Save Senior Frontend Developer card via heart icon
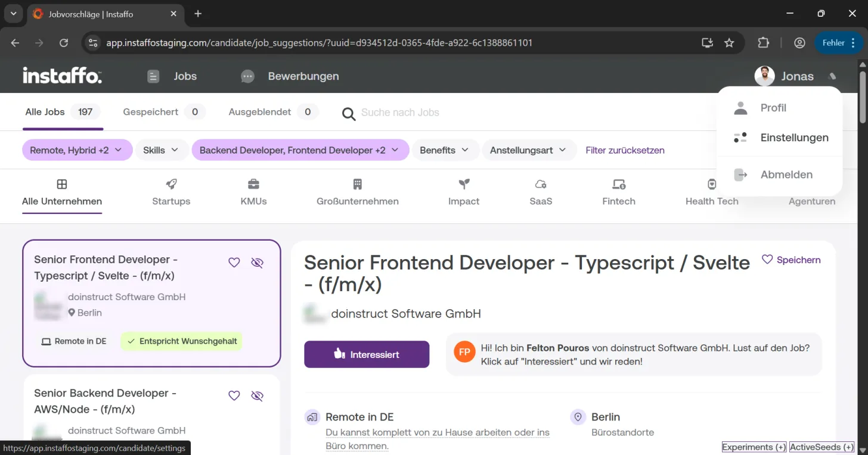The height and width of the screenshot is (455, 868). click(x=234, y=263)
